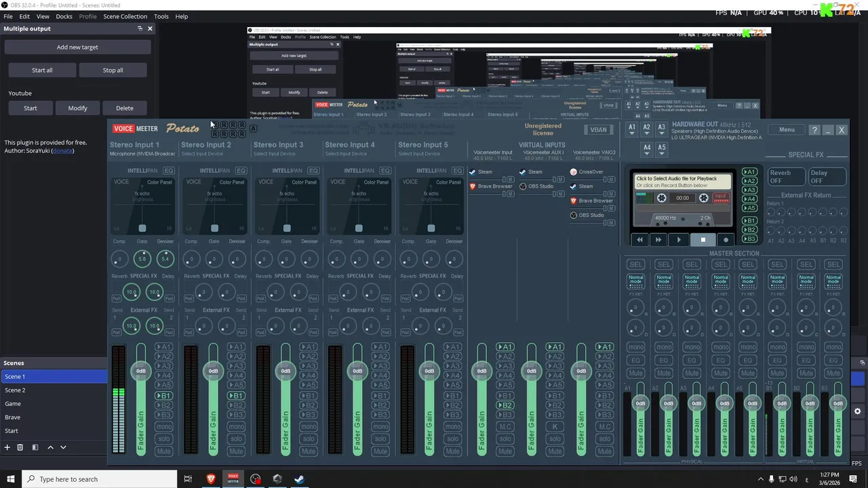This screenshot has width=868, height=488.
Task: Click the Windows search box
Action: coord(100,479)
